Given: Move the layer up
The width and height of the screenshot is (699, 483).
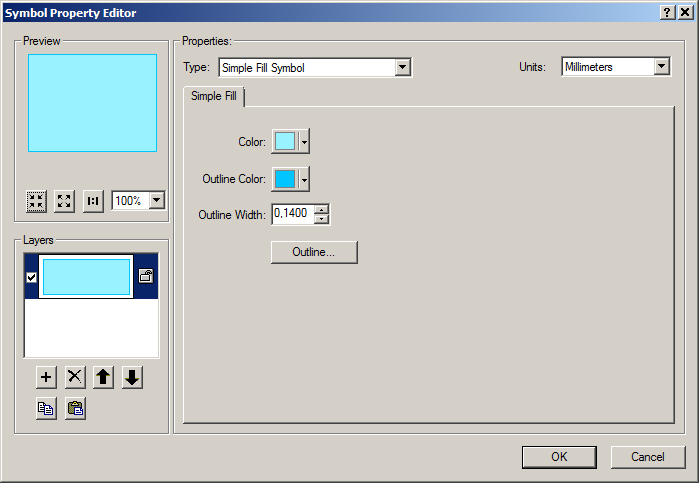Looking at the screenshot, I should coord(103,377).
